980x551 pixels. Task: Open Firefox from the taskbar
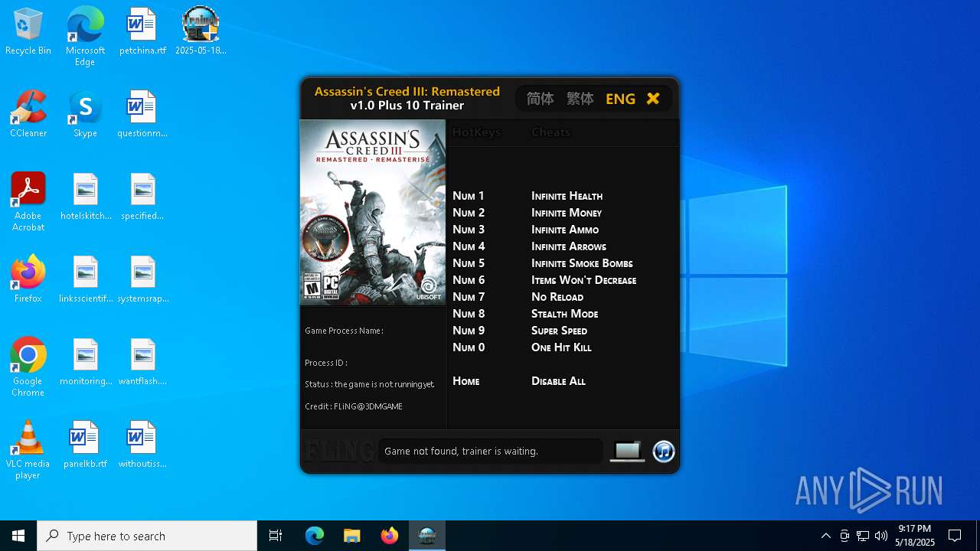390,536
